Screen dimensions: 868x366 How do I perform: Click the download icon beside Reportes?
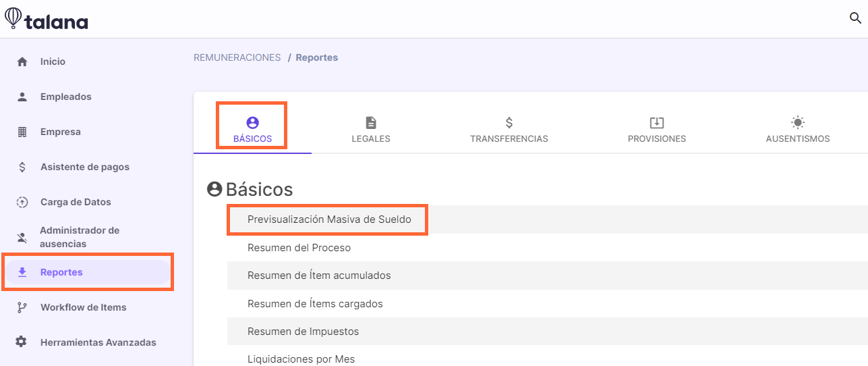click(x=22, y=272)
